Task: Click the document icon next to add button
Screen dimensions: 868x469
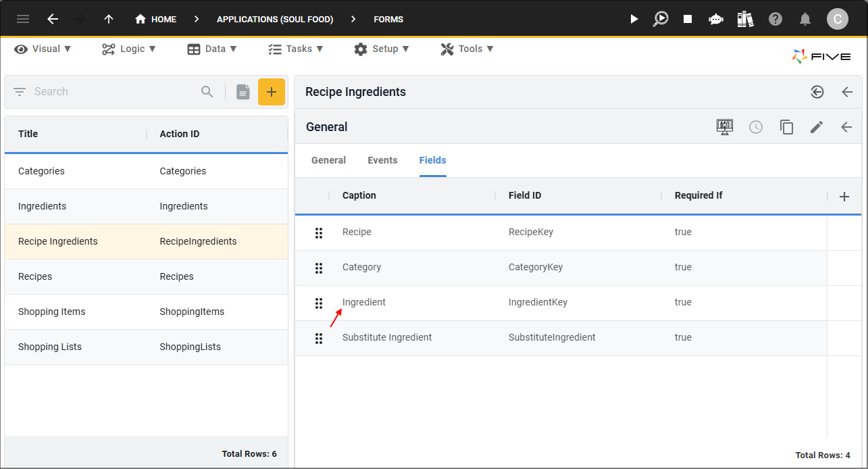Action: tap(243, 92)
